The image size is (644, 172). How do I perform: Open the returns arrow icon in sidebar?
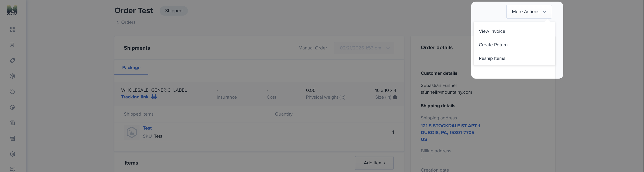pos(12,92)
